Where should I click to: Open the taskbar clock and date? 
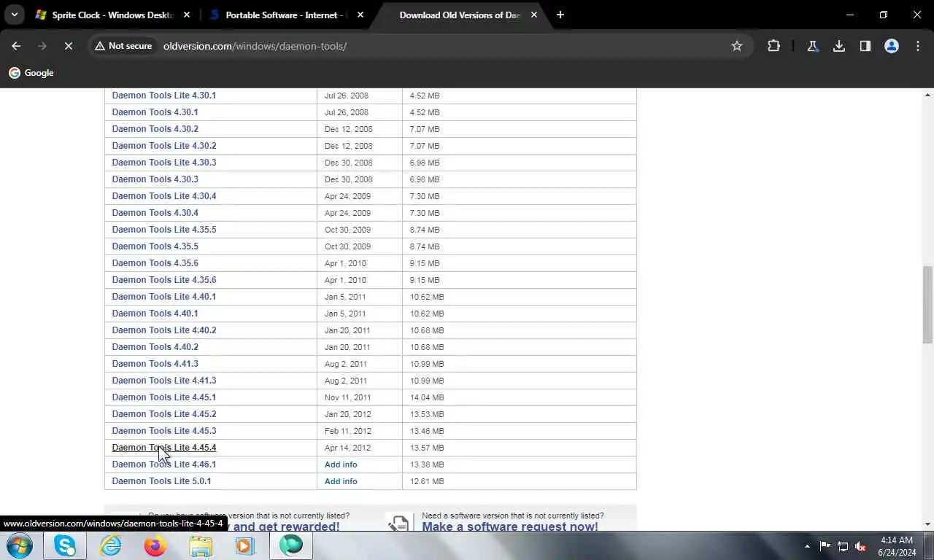897,546
